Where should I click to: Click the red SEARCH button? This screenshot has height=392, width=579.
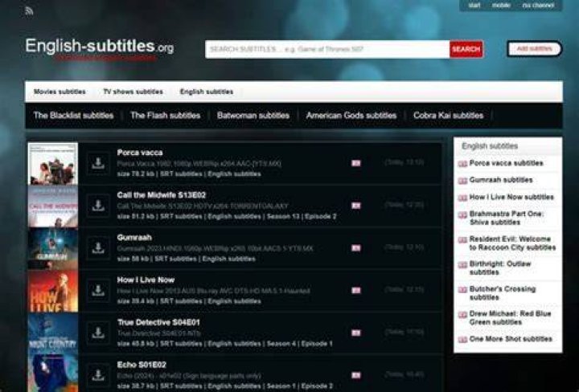466,49
